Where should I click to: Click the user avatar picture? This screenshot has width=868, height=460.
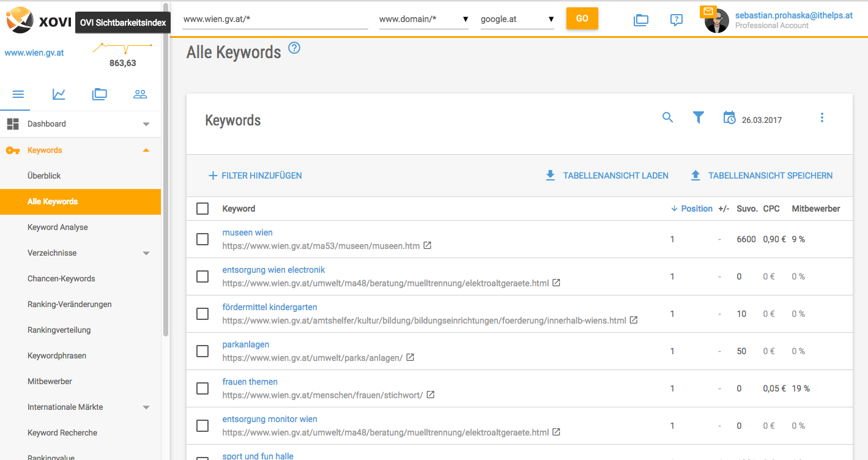coord(716,22)
